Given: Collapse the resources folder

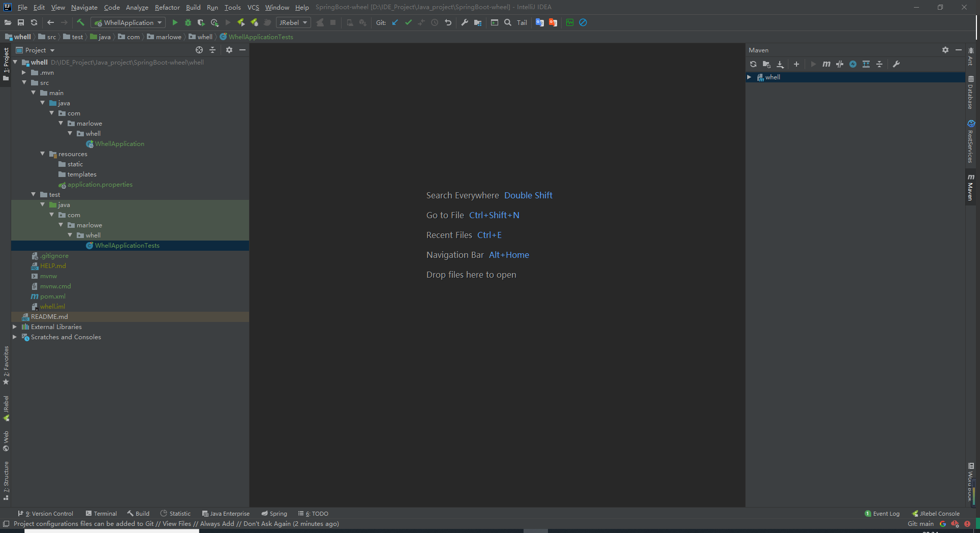Looking at the screenshot, I should click(42, 154).
